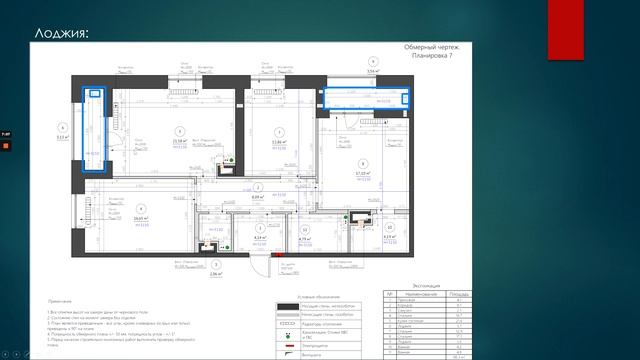Click room number 3 circle below entrance door

pos(216,265)
